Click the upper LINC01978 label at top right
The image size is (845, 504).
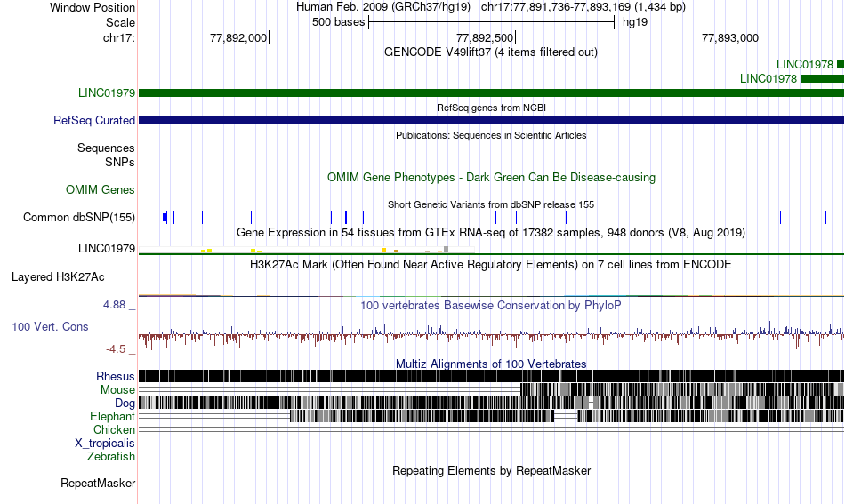click(x=805, y=65)
